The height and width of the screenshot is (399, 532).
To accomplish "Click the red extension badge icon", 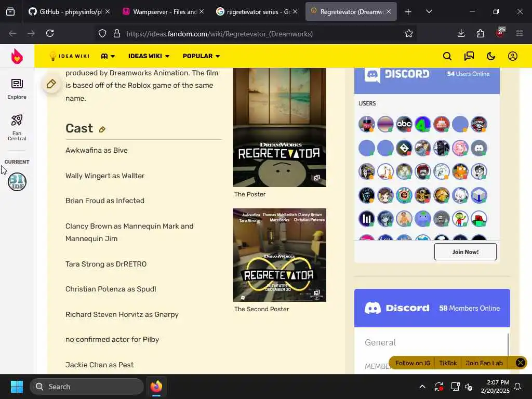I will click(x=500, y=33).
